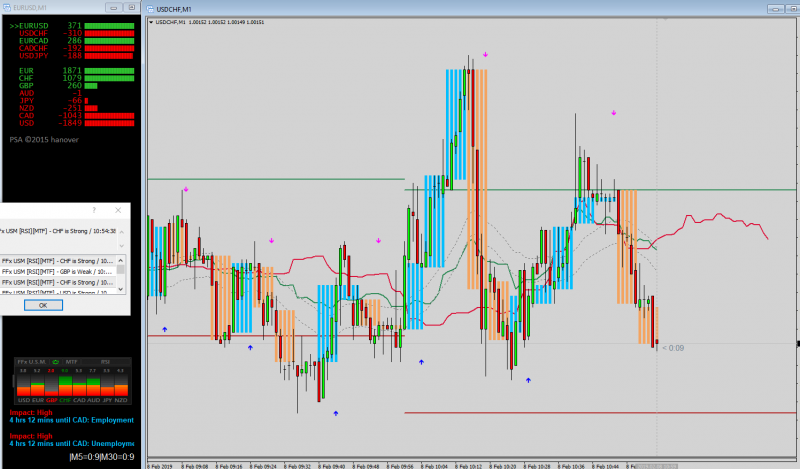The image size is (800, 469).
Task: Open the USDCHF,M1 chart dropdown triangle
Action: [x=151, y=22]
